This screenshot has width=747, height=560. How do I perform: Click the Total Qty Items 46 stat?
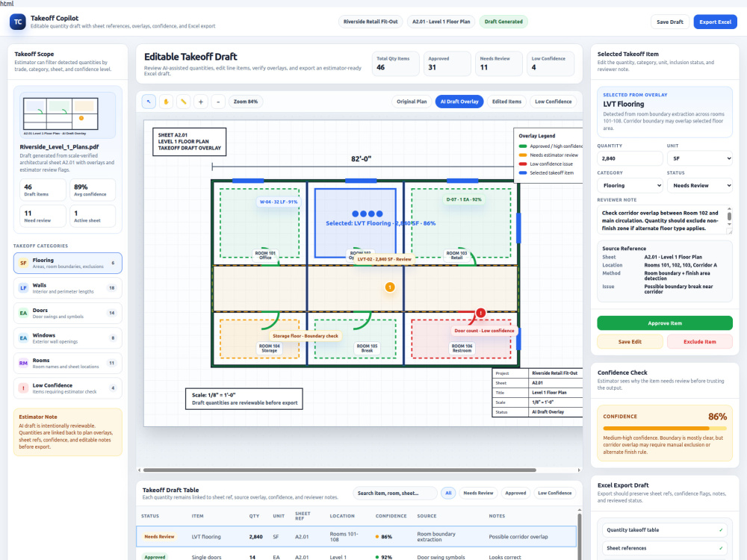pos(395,63)
